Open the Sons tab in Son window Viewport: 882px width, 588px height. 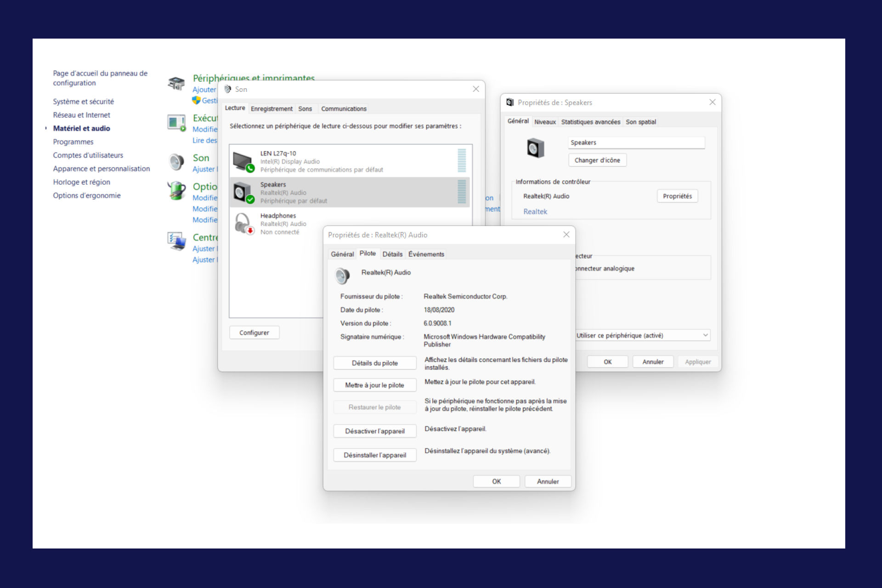click(305, 109)
